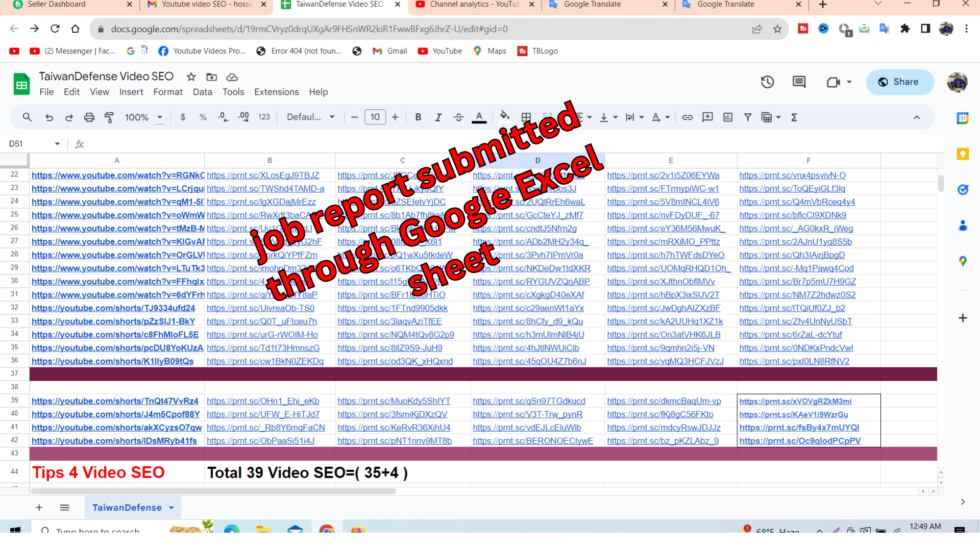
Task: Toggle strikethrough formatting
Action: 458,117
